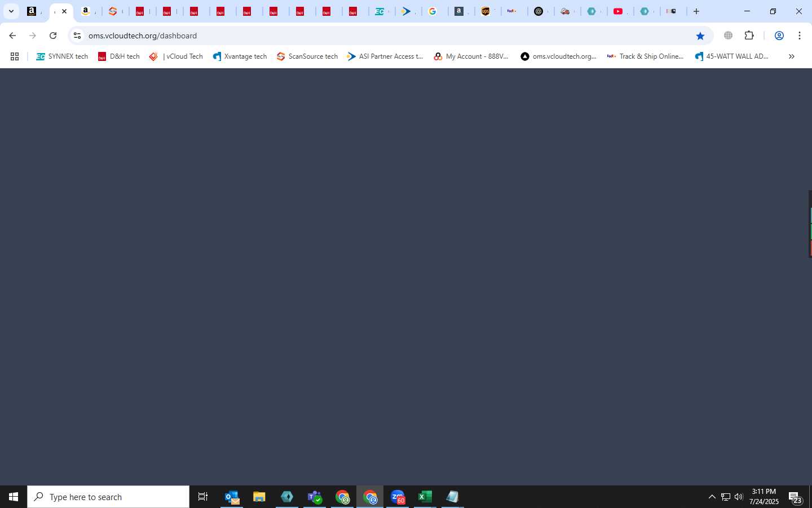
Task: View site information icon in address bar
Action: [77, 36]
